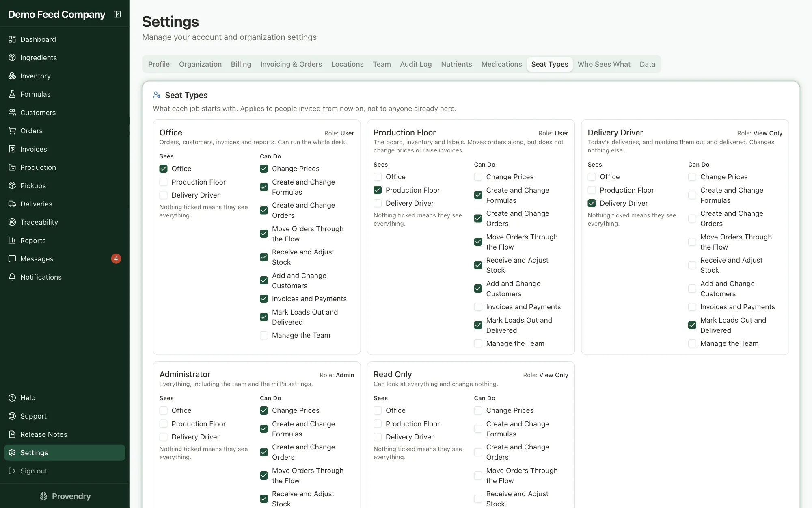Click the Orders cart icon
812x508 pixels.
[12, 131]
